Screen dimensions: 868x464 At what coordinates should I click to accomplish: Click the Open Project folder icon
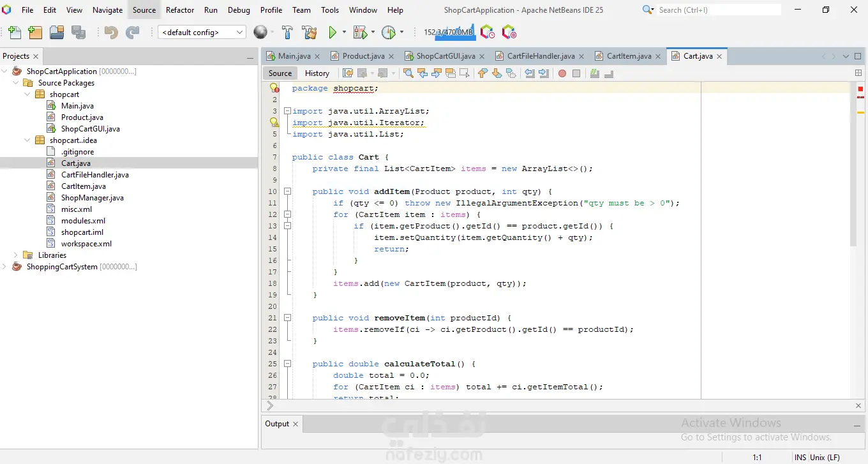tap(57, 33)
